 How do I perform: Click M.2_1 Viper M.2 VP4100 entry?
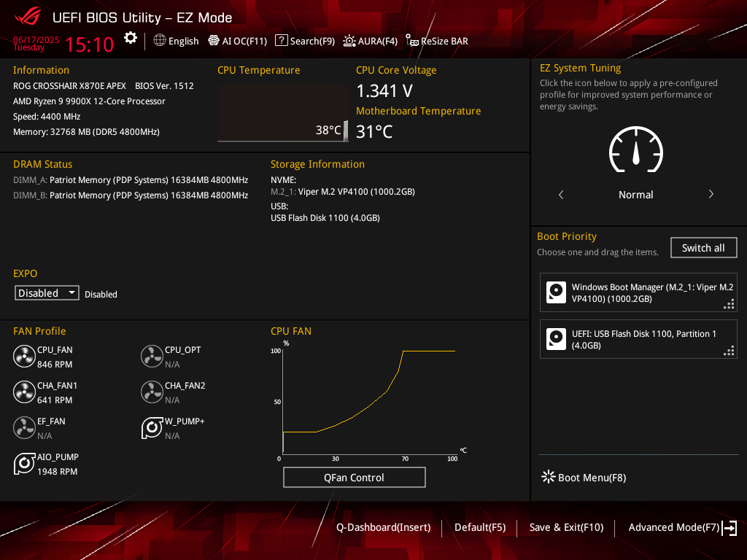click(x=343, y=192)
